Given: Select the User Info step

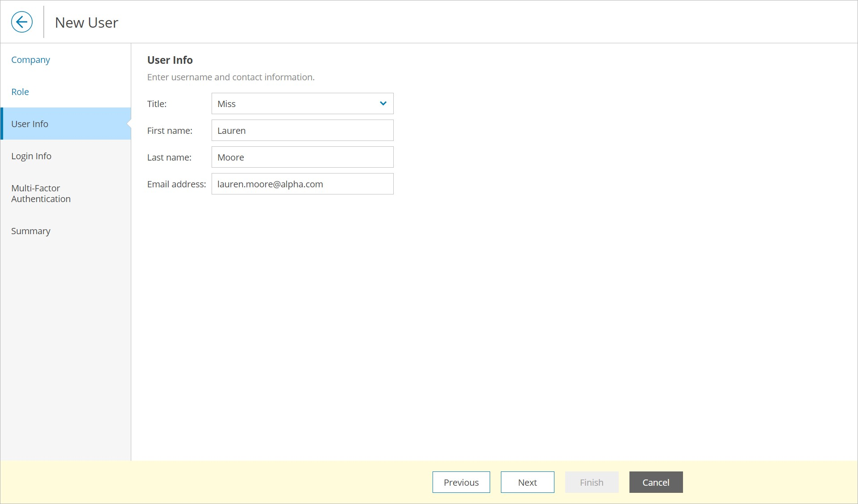Looking at the screenshot, I should pos(30,124).
